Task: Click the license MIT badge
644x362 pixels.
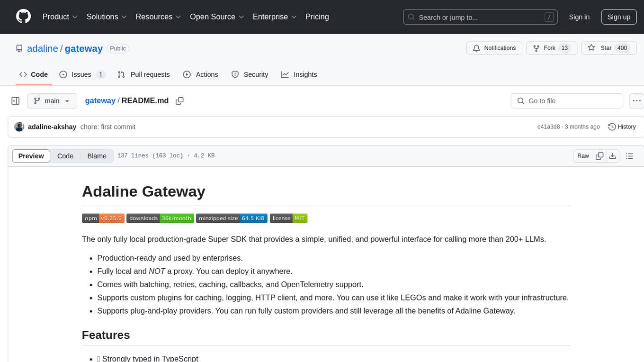Action: [x=289, y=218]
